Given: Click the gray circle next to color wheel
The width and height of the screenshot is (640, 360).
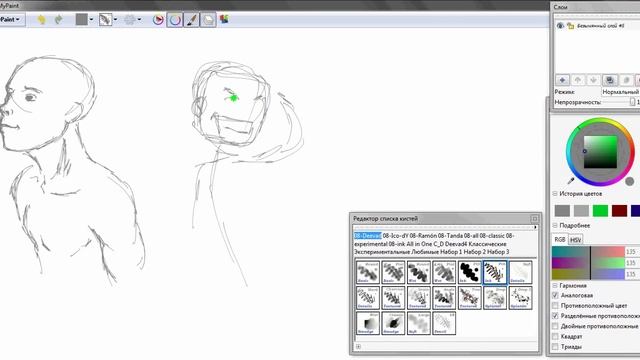Looking at the screenshot, I should [629, 181].
